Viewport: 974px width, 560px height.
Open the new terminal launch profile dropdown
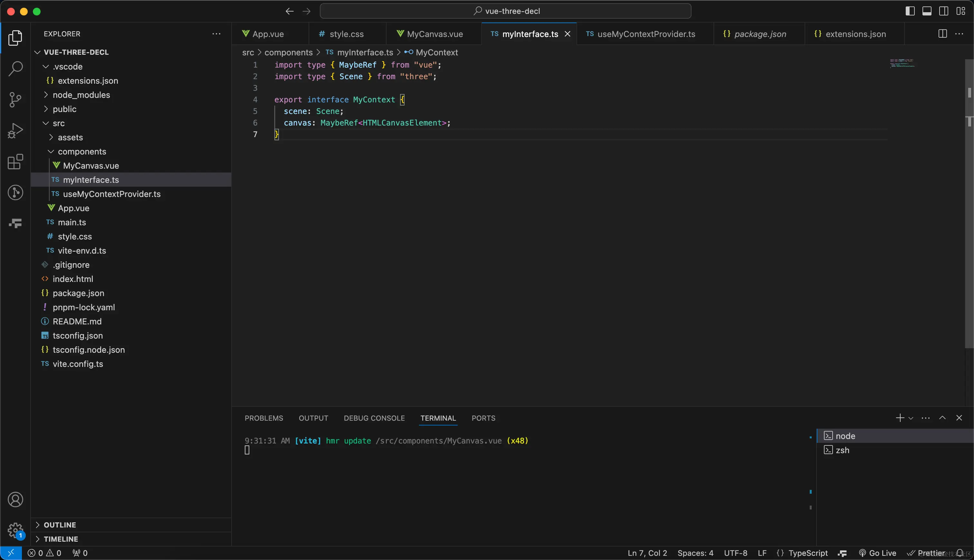(x=911, y=418)
